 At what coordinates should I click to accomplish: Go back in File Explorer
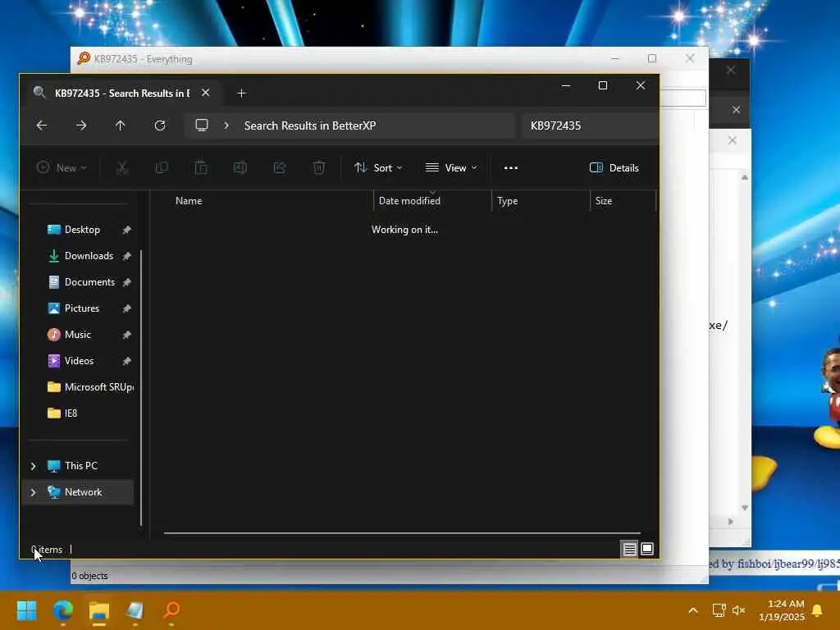tap(41, 126)
